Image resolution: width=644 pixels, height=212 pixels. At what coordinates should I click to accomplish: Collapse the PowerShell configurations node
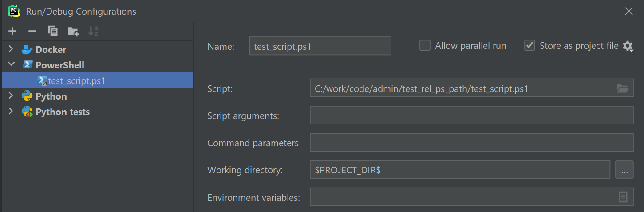click(x=11, y=65)
